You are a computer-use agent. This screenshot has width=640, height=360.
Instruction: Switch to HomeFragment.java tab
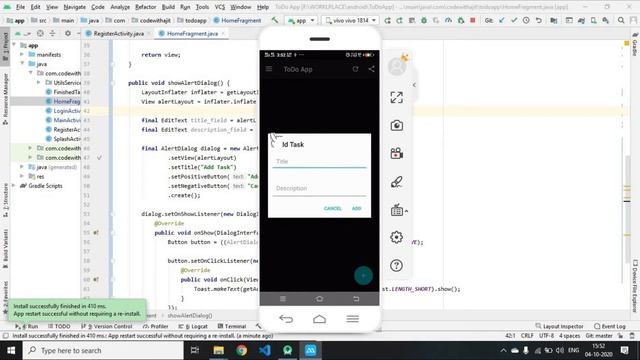point(192,33)
